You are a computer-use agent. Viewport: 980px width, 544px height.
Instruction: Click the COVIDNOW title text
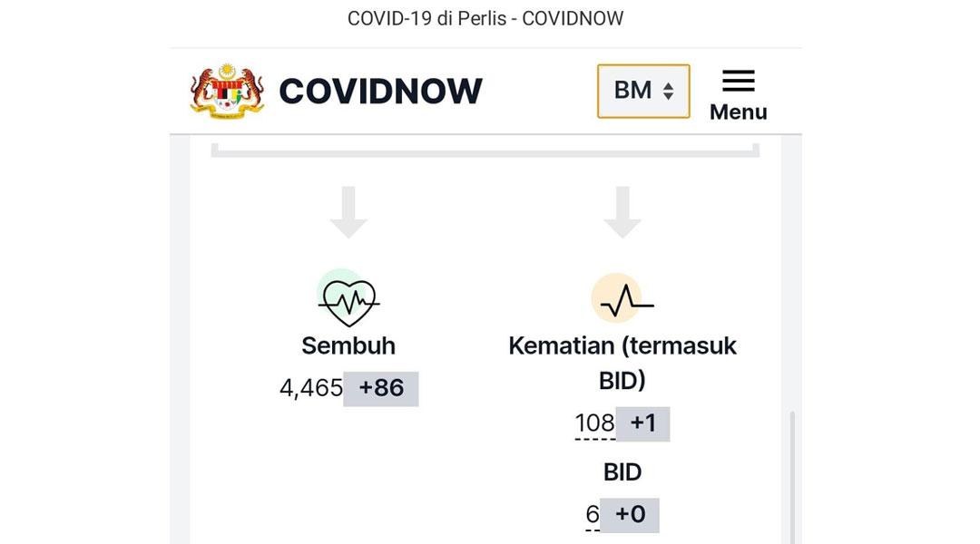point(380,92)
